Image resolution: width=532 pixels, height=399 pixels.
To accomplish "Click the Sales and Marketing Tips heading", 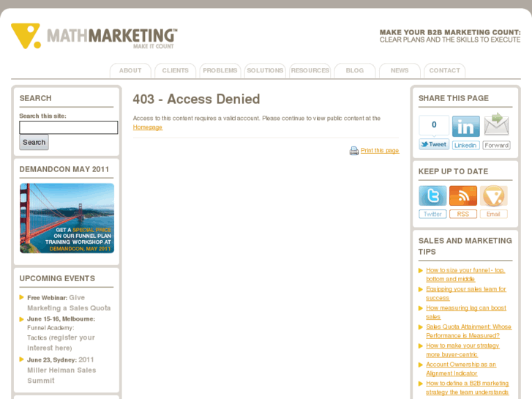I will (x=465, y=246).
